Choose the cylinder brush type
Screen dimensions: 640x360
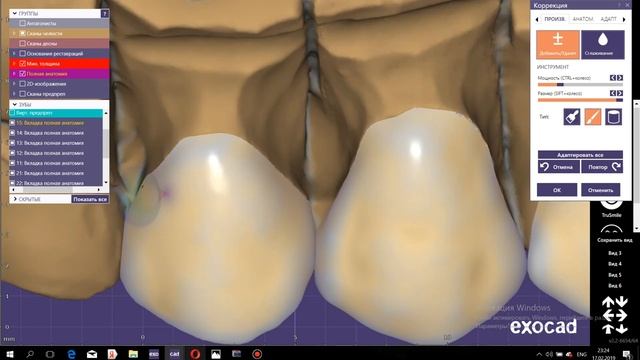pos(613,117)
